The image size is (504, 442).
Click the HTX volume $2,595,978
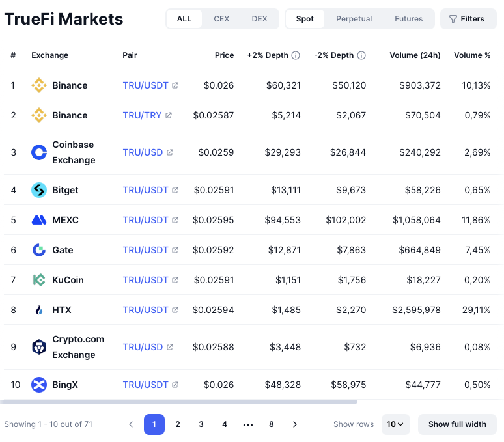[x=416, y=310]
